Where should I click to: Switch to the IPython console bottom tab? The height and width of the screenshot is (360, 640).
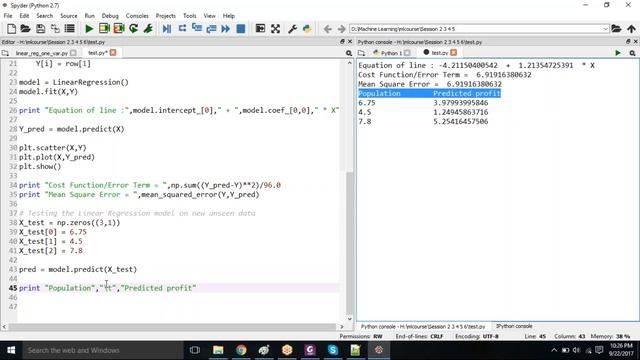coord(514,326)
